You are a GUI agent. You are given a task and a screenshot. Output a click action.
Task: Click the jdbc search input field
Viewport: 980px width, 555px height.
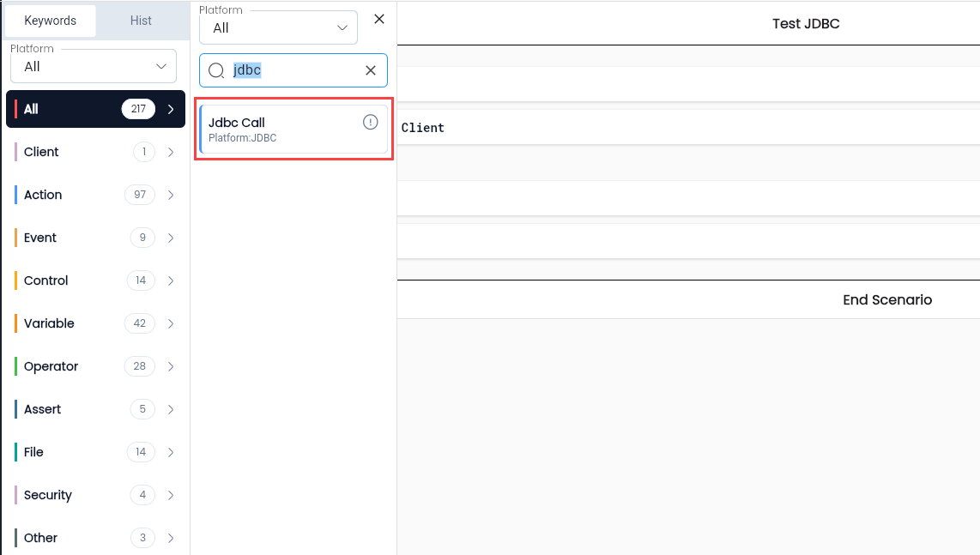click(293, 70)
